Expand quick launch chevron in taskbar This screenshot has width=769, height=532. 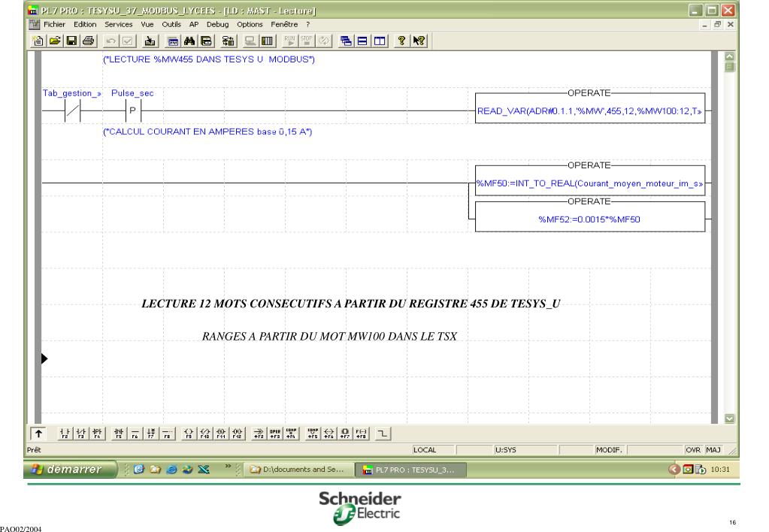coord(228,466)
